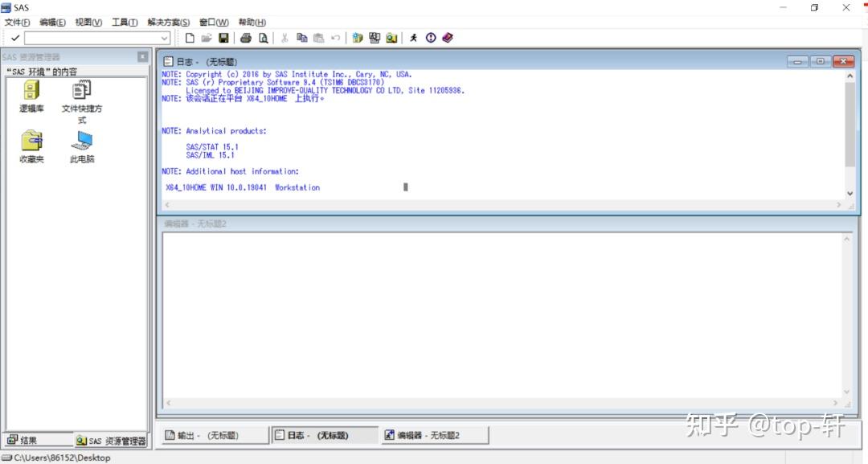Click the NOTE: Analytical products line
Viewport: 868px width, 464px height.
coord(214,130)
